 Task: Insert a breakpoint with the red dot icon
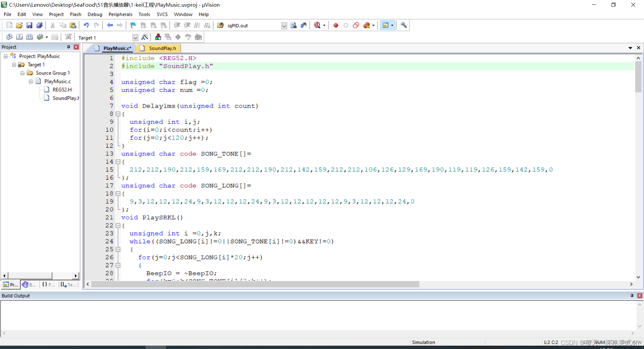pyautogui.click(x=336, y=25)
